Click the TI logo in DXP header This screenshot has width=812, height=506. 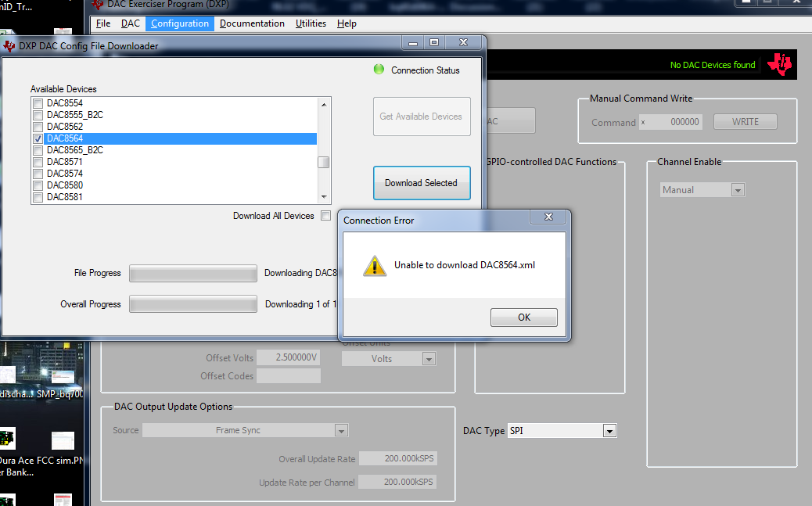[780, 64]
